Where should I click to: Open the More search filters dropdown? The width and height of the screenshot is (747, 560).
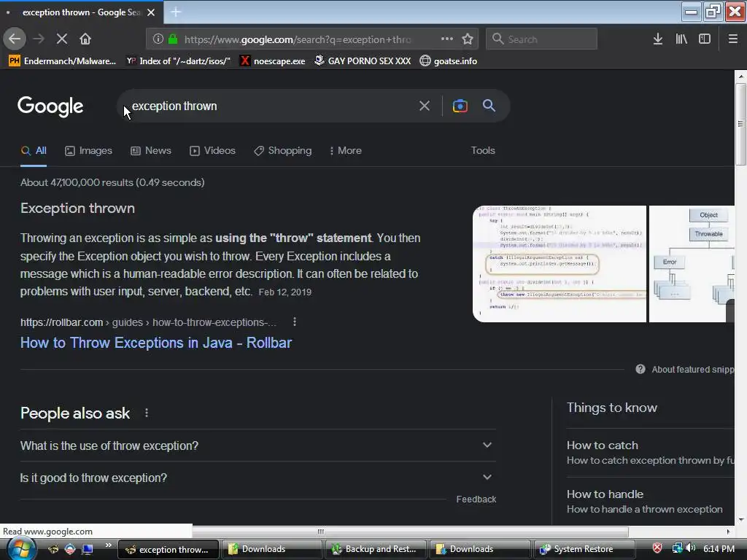[x=345, y=150]
